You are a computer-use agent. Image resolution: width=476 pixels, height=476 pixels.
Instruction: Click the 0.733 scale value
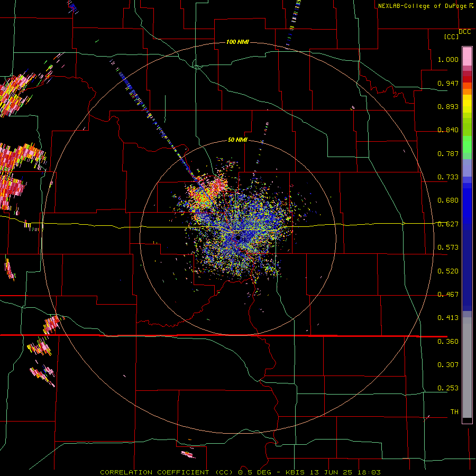pos(448,177)
